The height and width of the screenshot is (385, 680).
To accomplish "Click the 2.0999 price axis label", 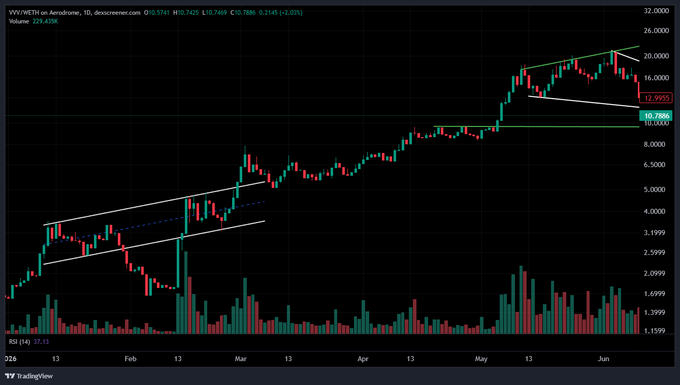I will pos(654,273).
